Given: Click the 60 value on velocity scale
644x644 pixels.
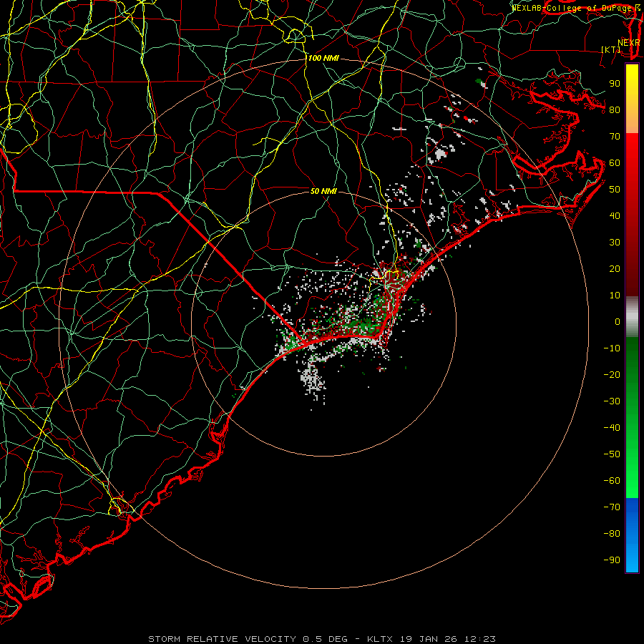Looking at the screenshot, I should (x=615, y=162).
